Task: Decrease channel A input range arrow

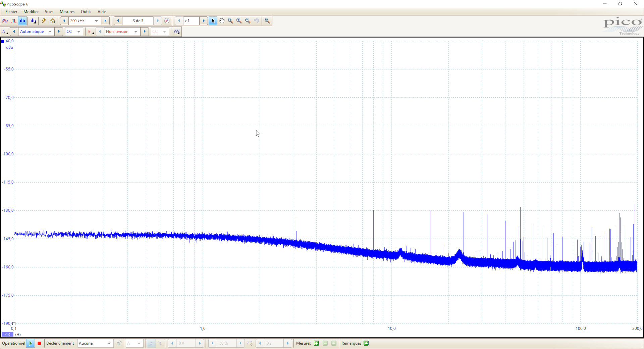Action: pyautogui.click(x=14, y=32)
